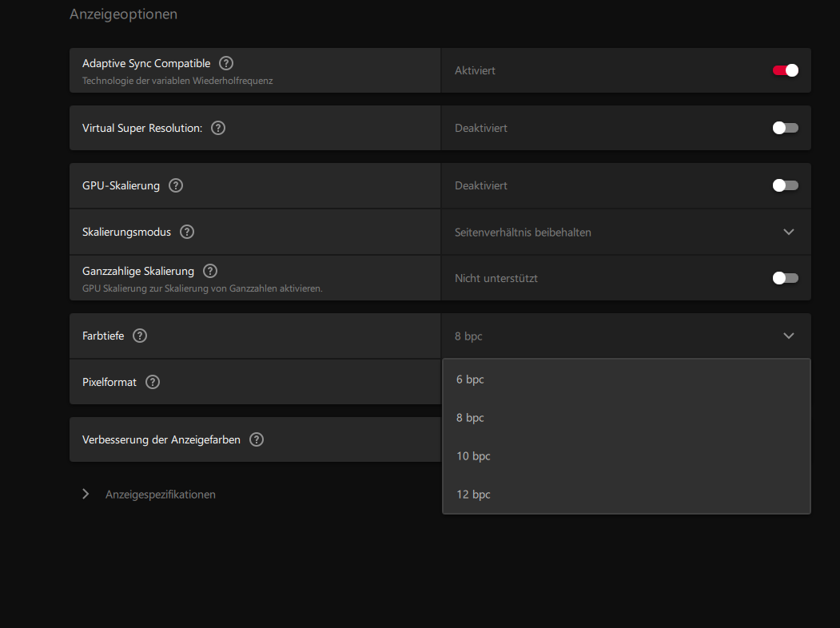Choose the 10 bpc option
Image resolution: width=840 pixels, height=628 pixels.
473,456
